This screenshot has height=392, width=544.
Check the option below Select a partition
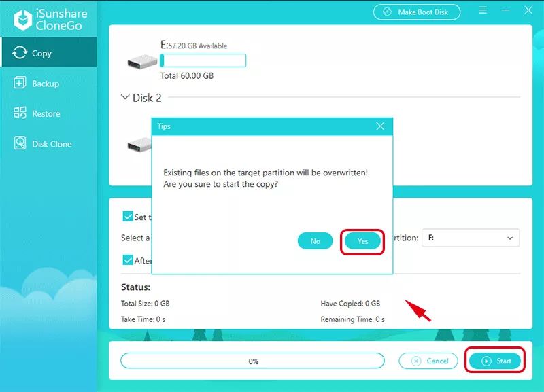pyautogui.click(x=126, y=260)
